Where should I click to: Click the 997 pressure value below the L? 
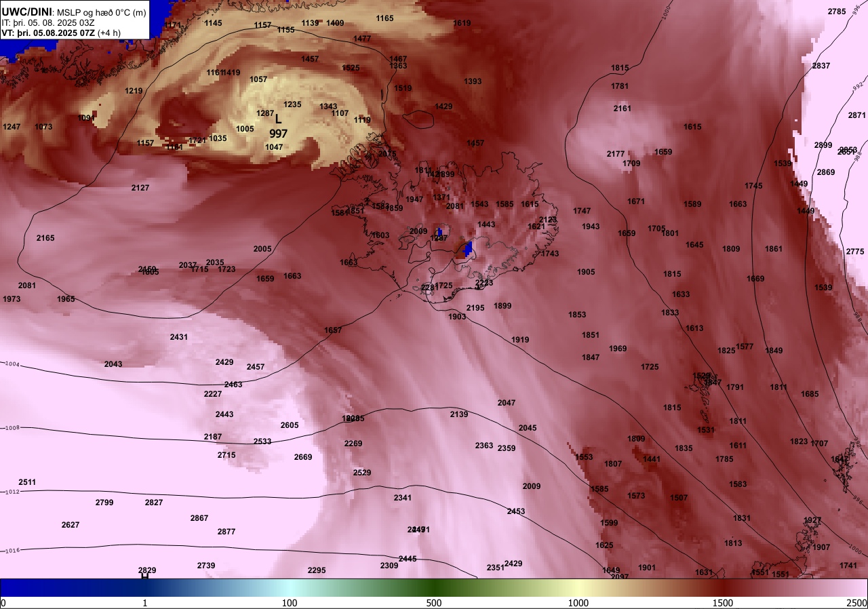[x=278, y=134]
